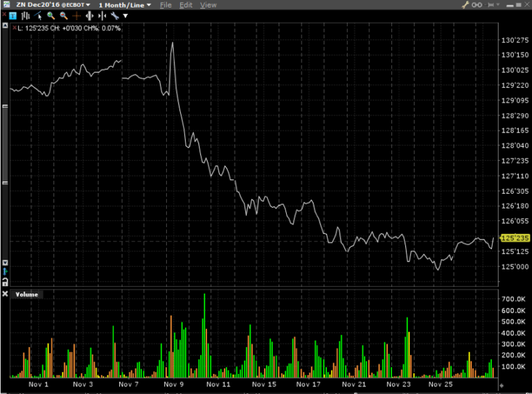532x394 pixels.
Task: Open the View menu
Action: (208, 5)
